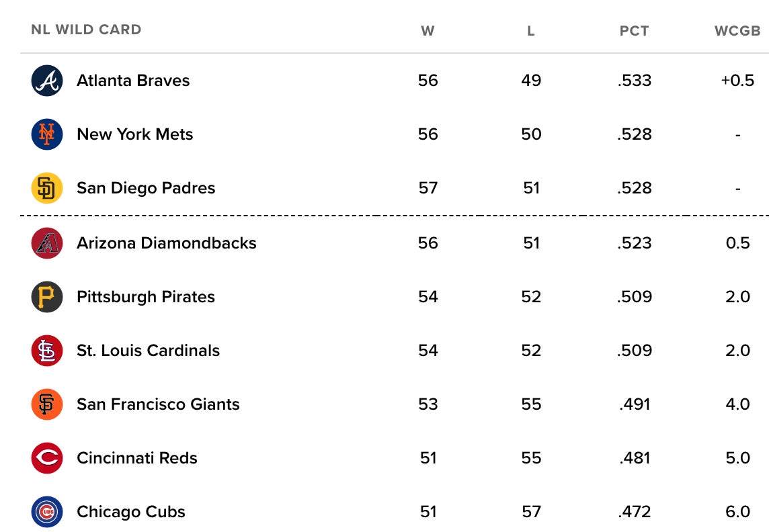Open the New York Mets team link
Image resolution: width=769 pixels, height=532 pixels.
click(134, 134)
